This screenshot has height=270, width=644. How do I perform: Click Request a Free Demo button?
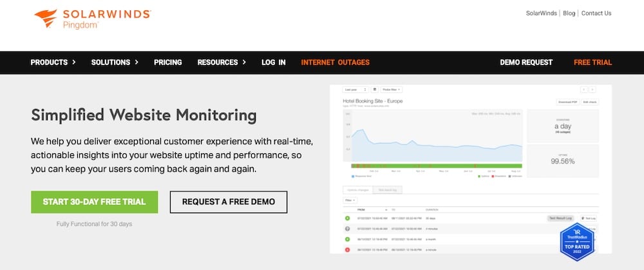click(228, 202)
